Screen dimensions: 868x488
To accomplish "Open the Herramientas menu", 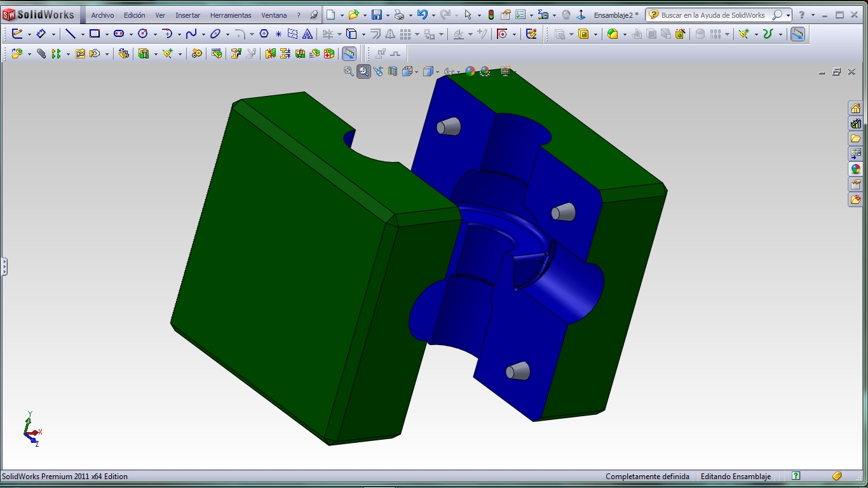I will point(231,15).
